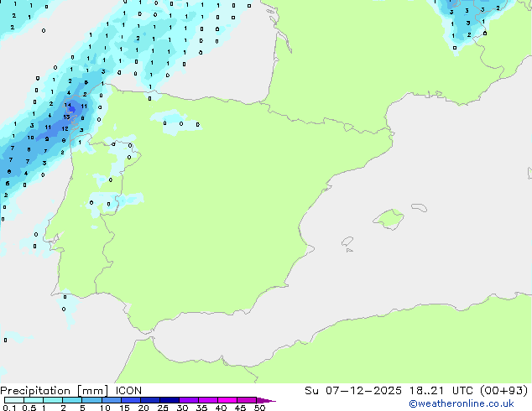Select the '10' precipitation value on the map
This screenshot has height=411, width=532.
coord(30,138)
